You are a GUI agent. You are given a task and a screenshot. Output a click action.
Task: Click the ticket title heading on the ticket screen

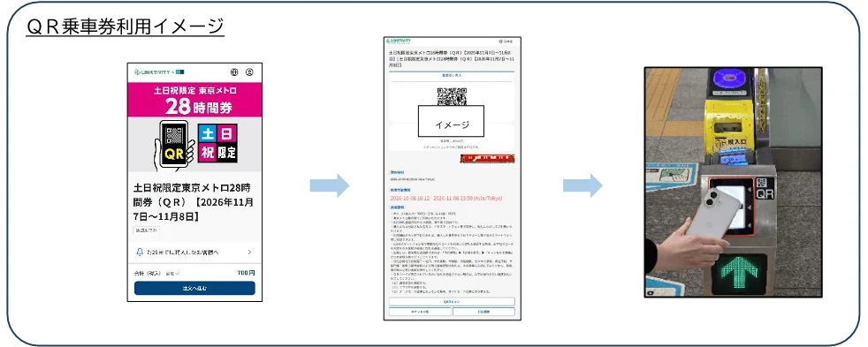(x=452, y=57)
